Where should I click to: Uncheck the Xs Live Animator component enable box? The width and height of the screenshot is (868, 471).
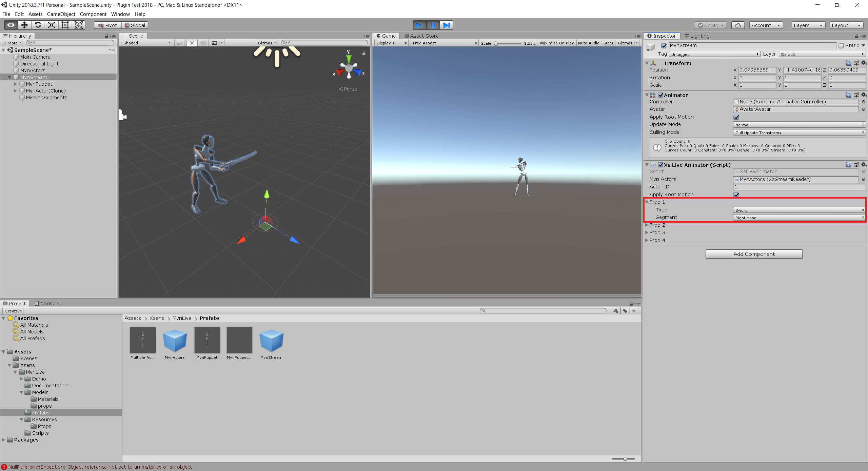tap(661, 165)
